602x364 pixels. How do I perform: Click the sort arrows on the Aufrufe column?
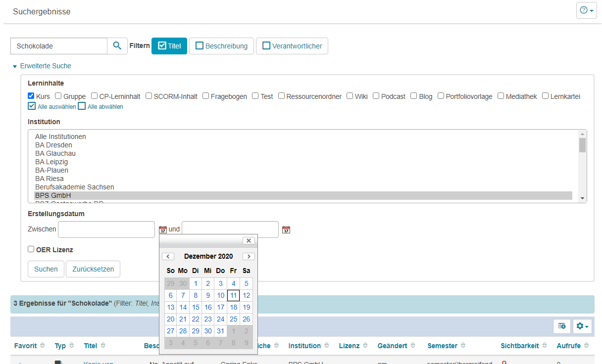click(587, 346)
